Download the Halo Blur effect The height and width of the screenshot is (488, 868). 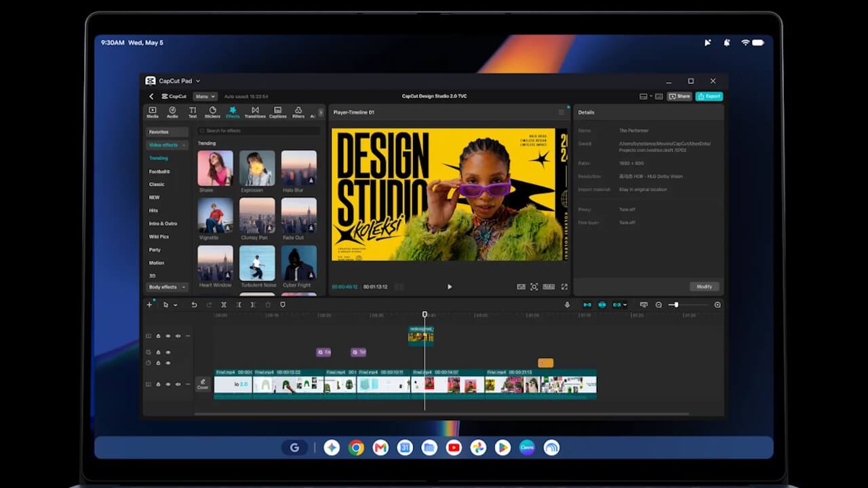(311, 181)
